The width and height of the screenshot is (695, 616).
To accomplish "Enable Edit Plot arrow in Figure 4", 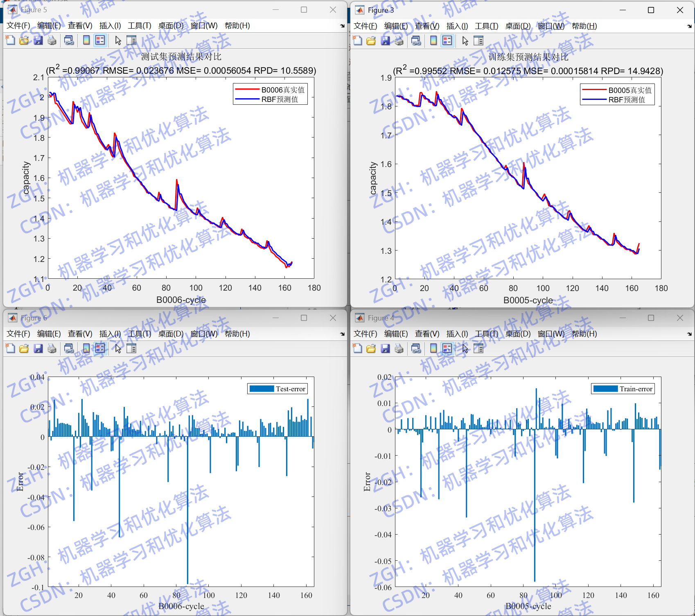I will 465,348.
